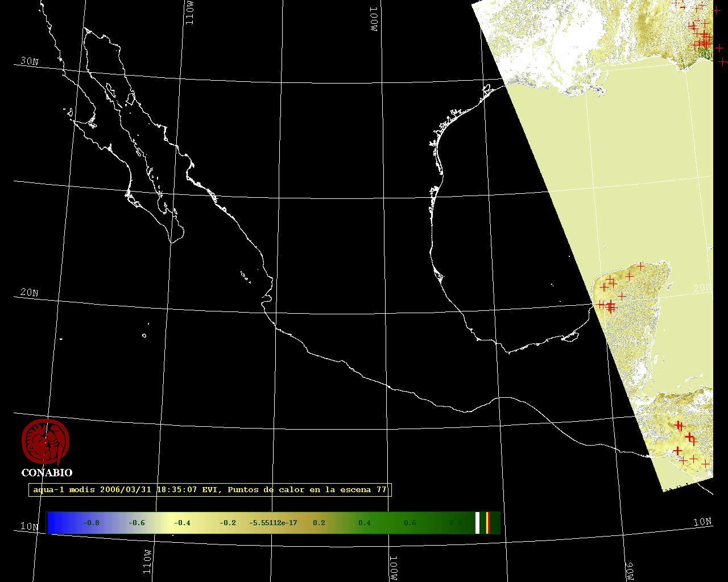
Task: Select the 0.4 green value on the legend
Action: tap(364, 523)
